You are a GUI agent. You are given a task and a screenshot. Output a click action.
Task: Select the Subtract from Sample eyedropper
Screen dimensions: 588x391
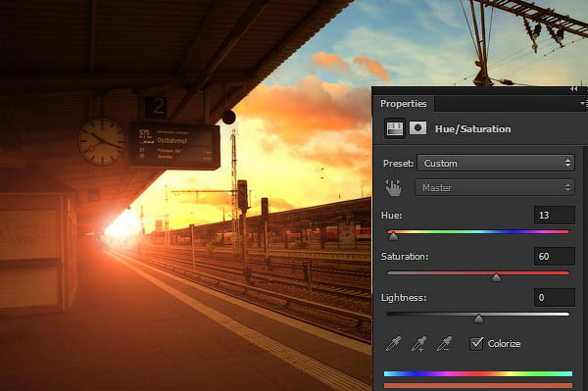point(444,343)
